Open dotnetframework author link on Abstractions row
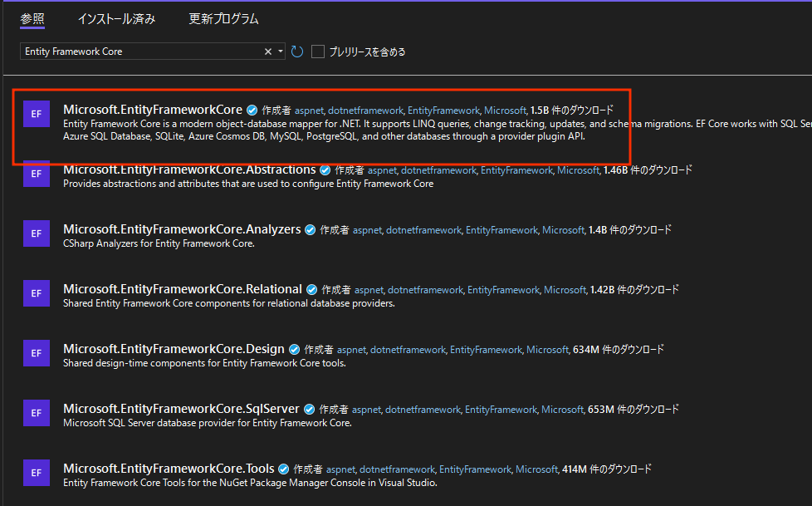Screen dimensions: 812x506 (x=438, y=170)
